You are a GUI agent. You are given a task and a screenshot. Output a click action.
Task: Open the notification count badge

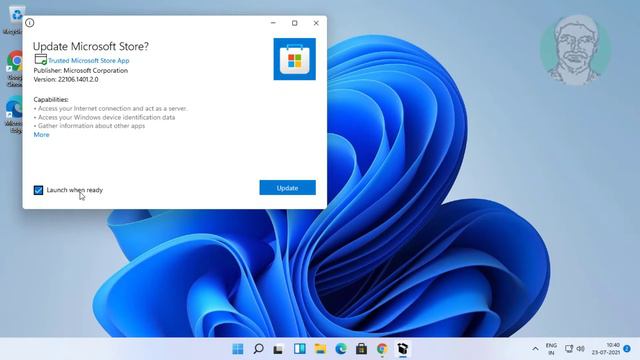(x=627, y=349)
